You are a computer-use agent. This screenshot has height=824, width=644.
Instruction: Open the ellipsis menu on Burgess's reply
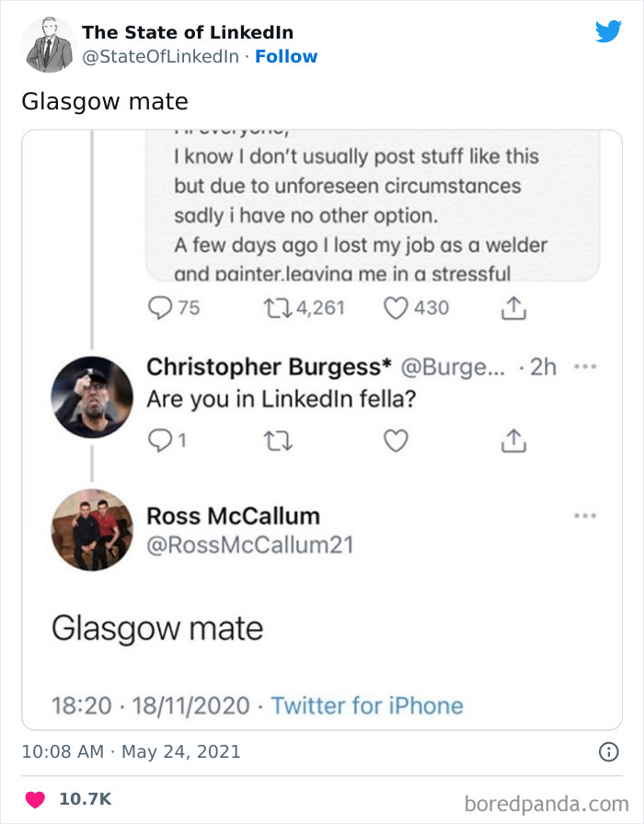585,366
